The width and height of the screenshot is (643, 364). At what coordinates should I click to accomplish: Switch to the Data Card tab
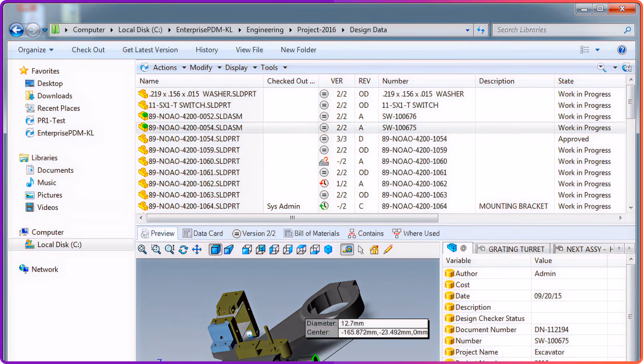(x=203, y=233)
